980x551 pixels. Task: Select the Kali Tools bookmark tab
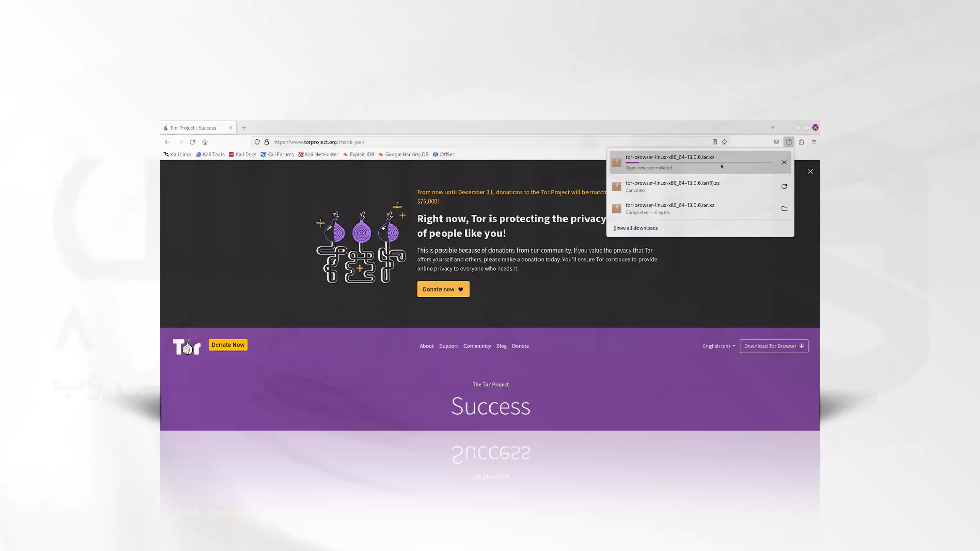[213, 154]
